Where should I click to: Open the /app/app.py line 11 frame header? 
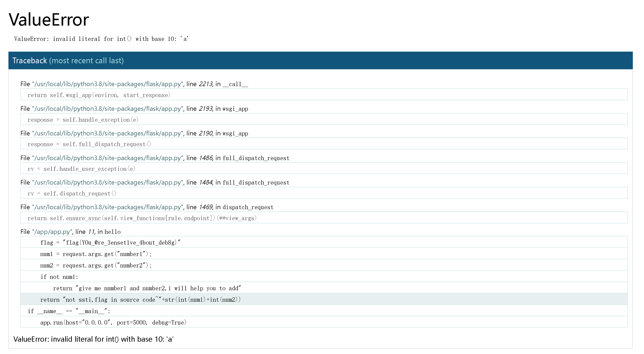click(70, 232)
